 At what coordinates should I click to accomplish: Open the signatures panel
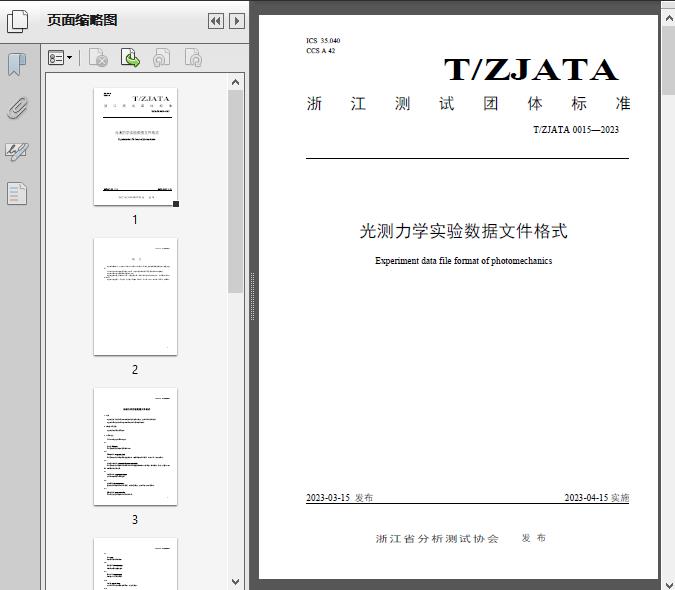17,151
